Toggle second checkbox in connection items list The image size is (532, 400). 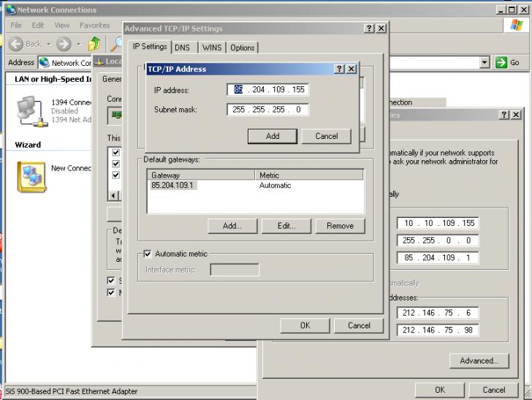pos(115,164)
